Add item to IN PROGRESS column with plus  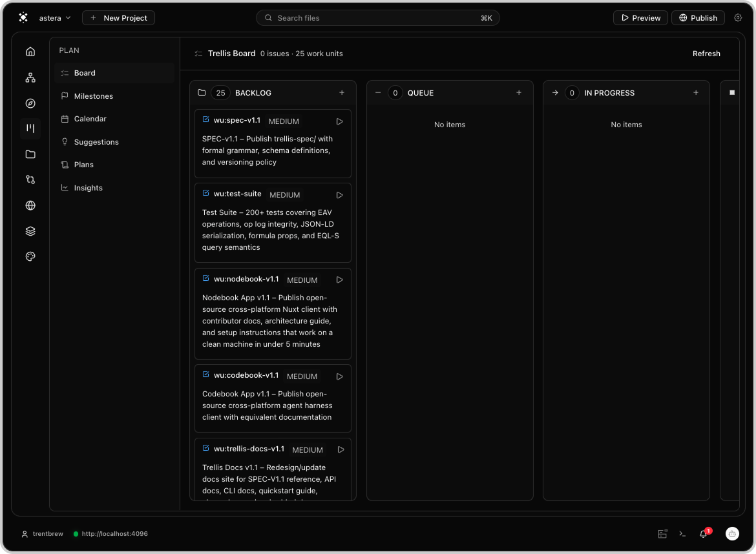pyautogui.click(x=696, y=92)
